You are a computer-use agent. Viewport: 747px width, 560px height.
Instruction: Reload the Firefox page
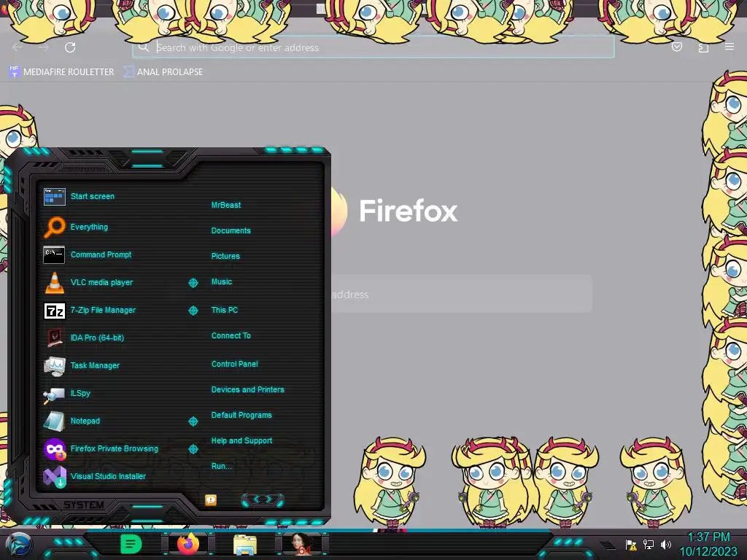[70, 47]
